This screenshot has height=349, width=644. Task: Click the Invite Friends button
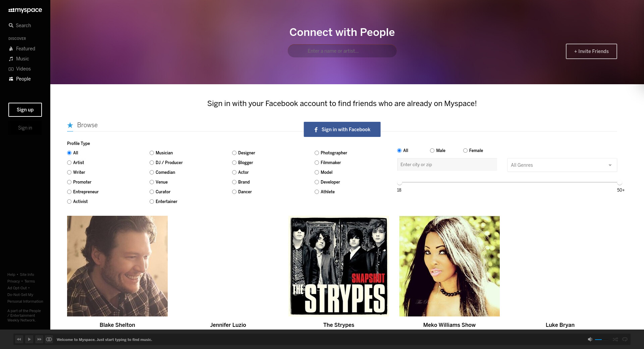pos(591,51)
